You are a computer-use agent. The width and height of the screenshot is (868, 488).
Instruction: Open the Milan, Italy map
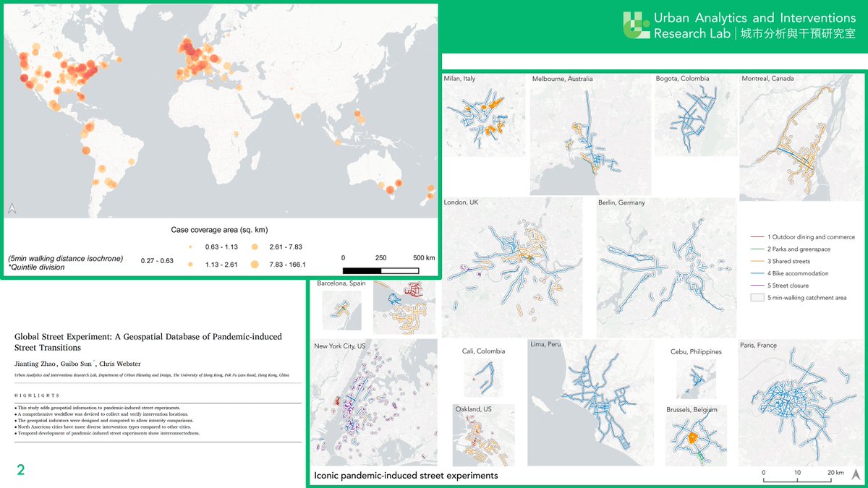[484, 114]
